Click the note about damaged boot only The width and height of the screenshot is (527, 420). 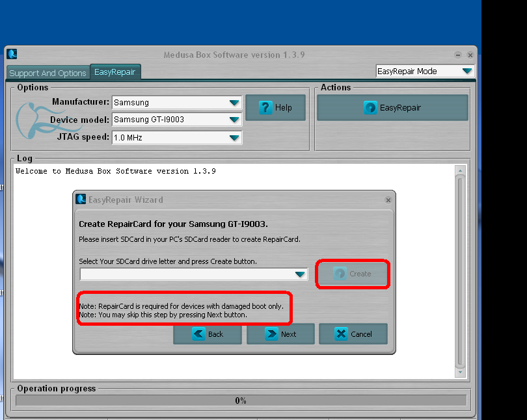(181, 306)
